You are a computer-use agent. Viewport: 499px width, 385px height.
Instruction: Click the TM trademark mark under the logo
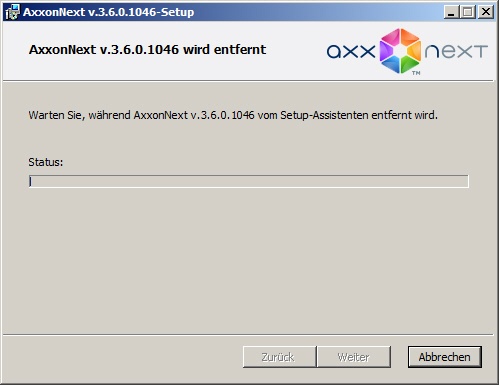pos(416,73)
